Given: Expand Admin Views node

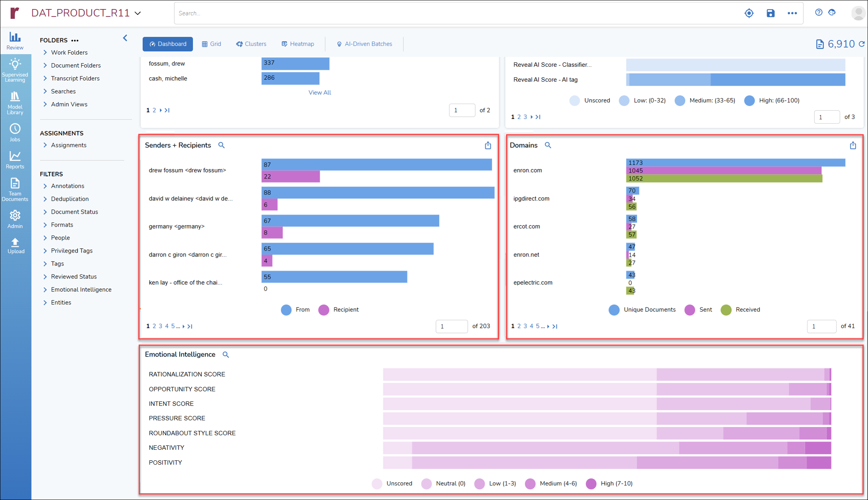Looking at the screenshot, I should coord(45,104).
